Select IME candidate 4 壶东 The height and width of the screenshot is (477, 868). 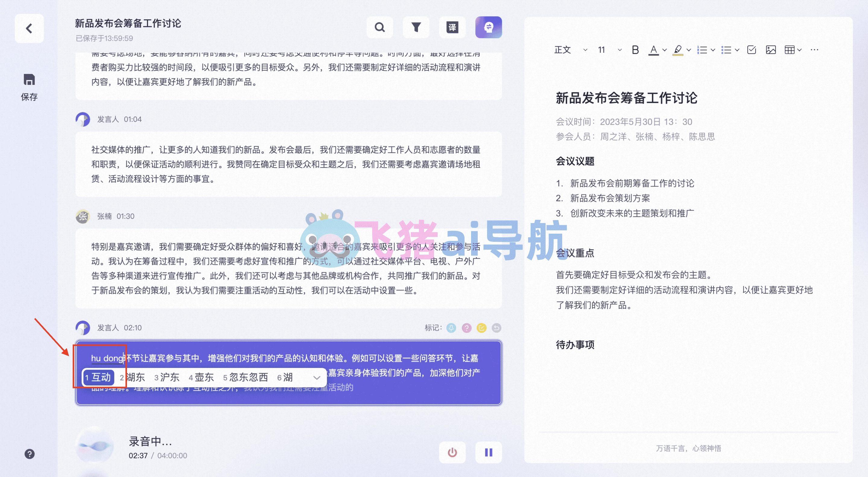(201, 377)
